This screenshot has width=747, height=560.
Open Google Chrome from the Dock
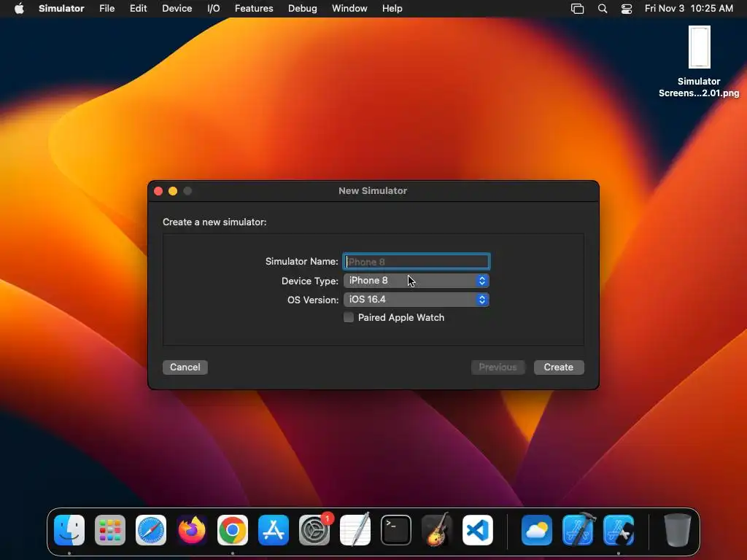point(233,530)
